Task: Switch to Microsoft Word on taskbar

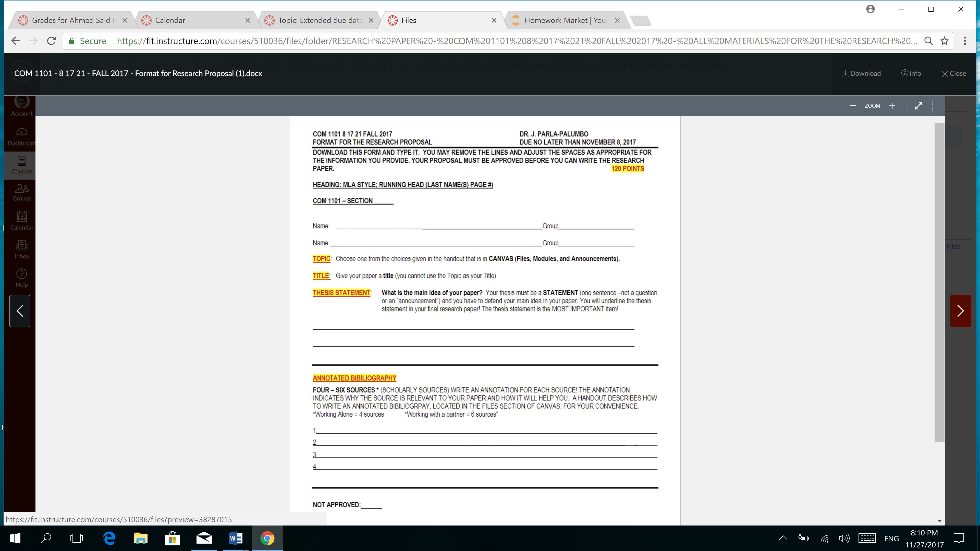Action: (x=236, y=538)
